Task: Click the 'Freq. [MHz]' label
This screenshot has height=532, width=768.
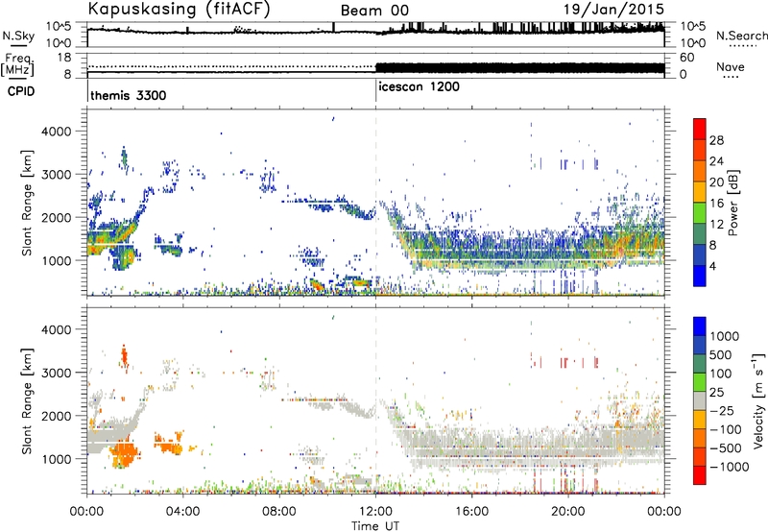Action: 17,65
